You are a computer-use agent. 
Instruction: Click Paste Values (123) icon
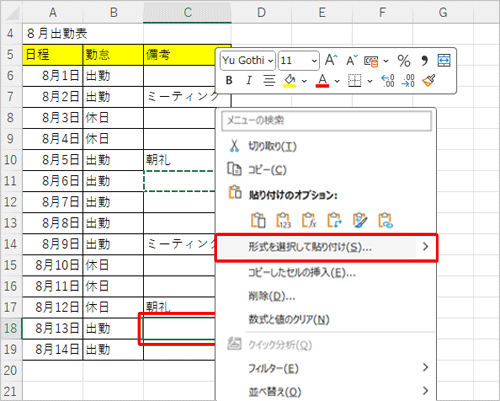pos(283,220)
